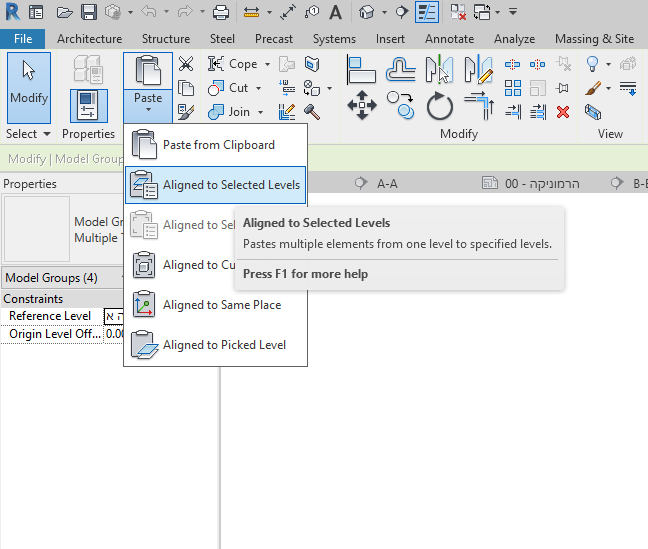Expand the Cut dropdown arrow
The image size is (648, 549).
pos(259,88)
